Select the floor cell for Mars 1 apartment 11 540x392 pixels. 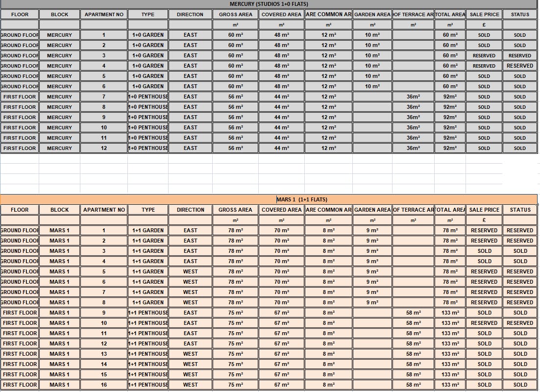coord(20,333)
